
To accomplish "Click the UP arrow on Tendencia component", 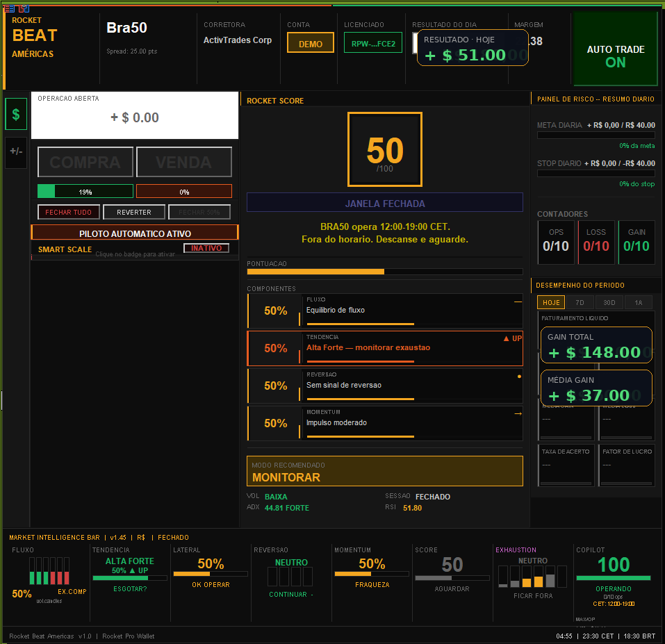I will click(x=512, y=338).
